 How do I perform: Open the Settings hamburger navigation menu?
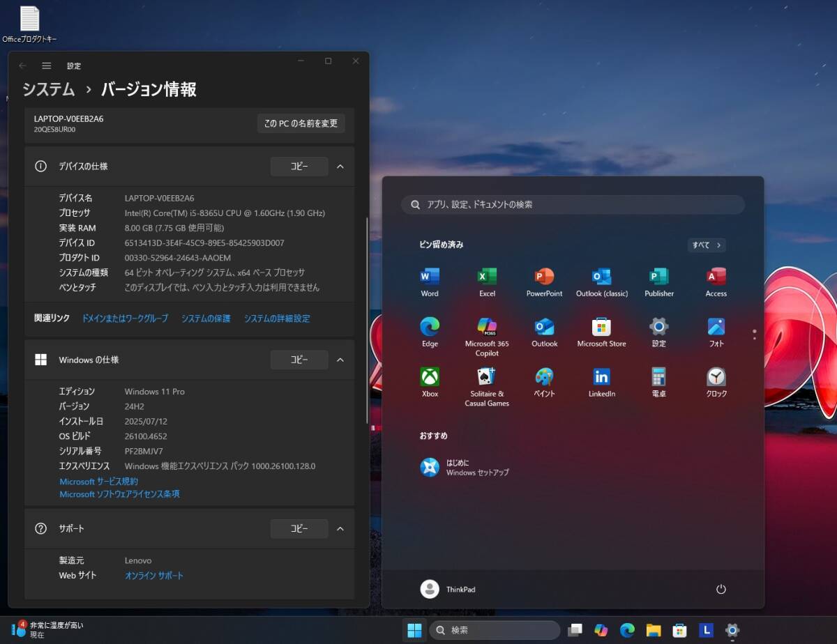[47, 66]
